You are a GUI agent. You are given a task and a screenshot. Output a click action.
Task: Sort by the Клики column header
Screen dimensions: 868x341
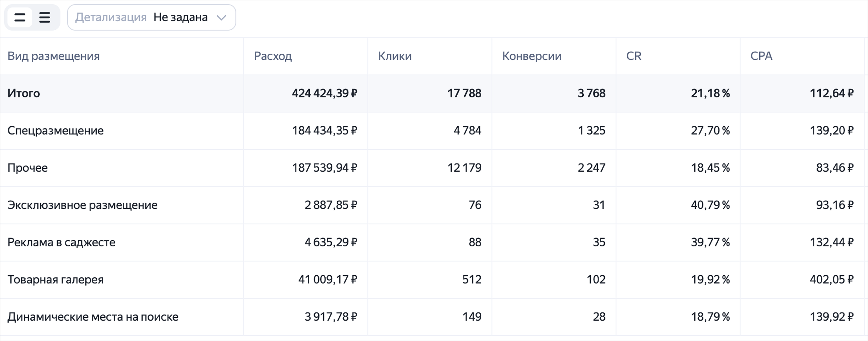coord(395,56)
